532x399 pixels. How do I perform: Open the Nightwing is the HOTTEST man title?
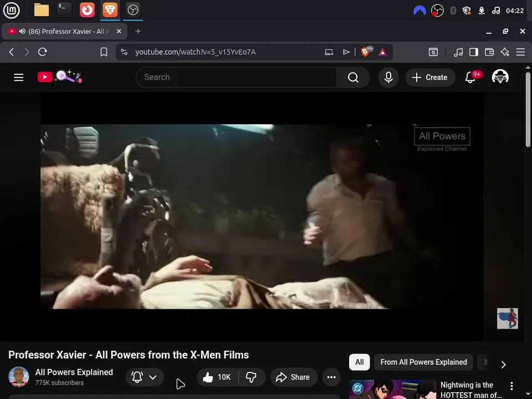(471, 390)
